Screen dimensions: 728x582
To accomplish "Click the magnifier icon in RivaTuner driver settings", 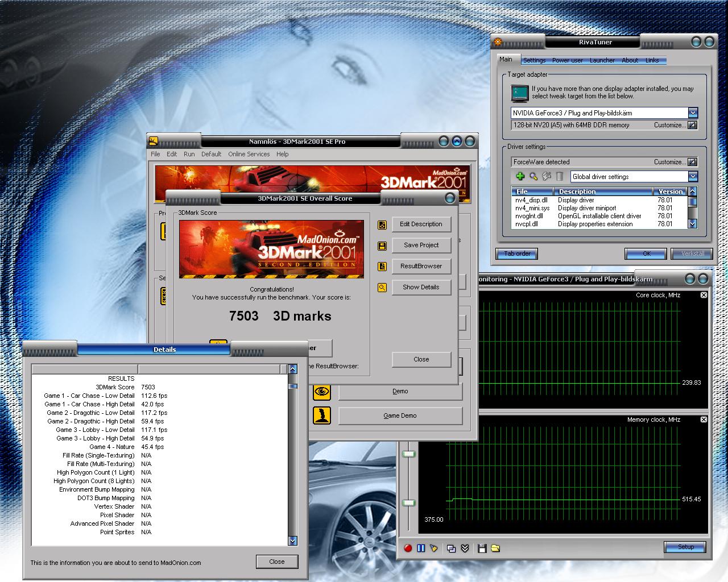I will click(x=533, y=177).
